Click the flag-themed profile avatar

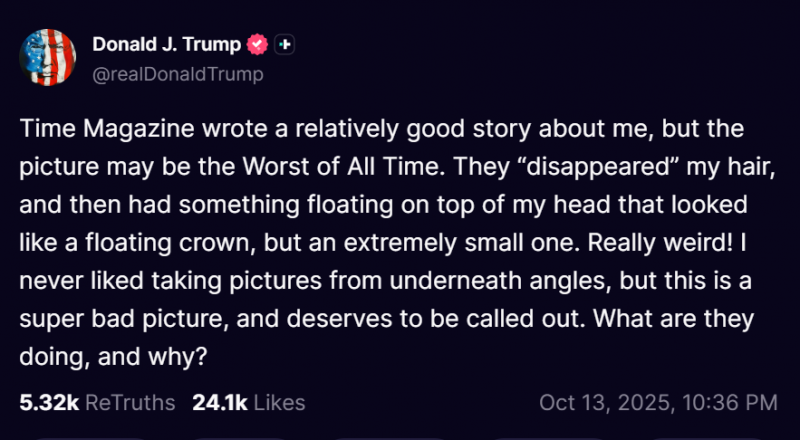(x=46, y=56)
